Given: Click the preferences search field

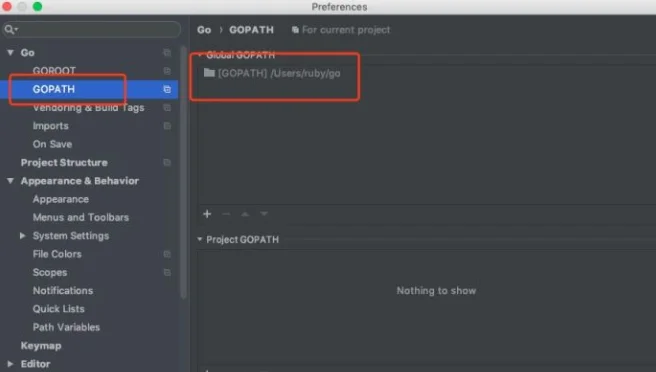Looking at the screenshot, I should [91, 29].
